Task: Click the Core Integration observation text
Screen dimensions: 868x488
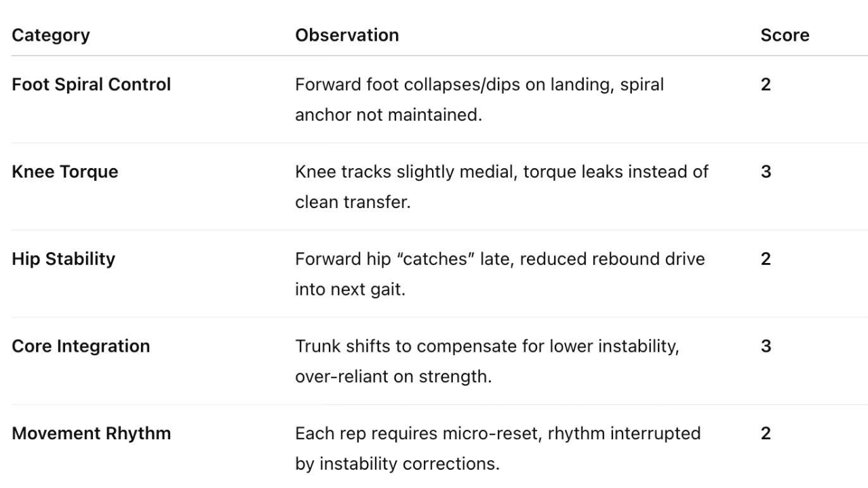Action: click(x=487, y=361)
